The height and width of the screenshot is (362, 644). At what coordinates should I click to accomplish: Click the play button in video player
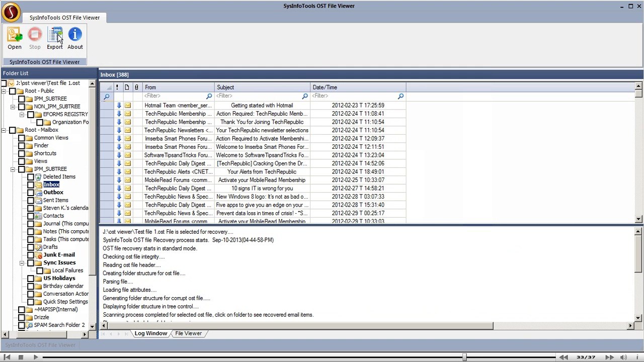(36, 357)
